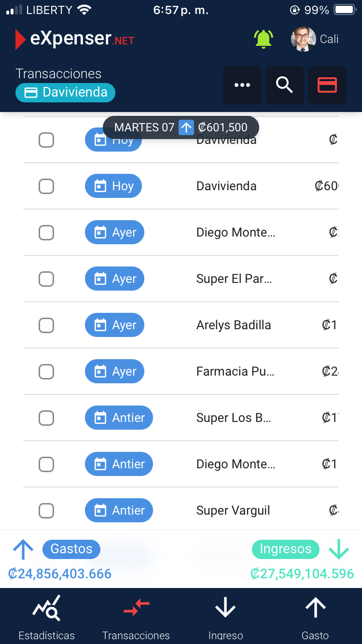Tap the green notification bell icon
362x644 pixels.
(x=264, y=39)
